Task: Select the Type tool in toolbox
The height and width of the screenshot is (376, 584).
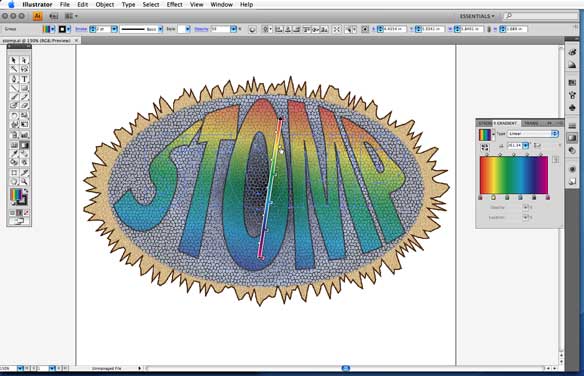Action: (25, 79)
